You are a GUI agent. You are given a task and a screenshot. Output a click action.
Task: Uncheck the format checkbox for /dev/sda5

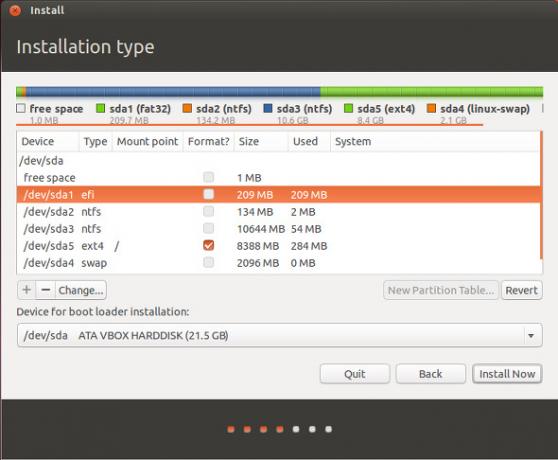click(209, 245)
